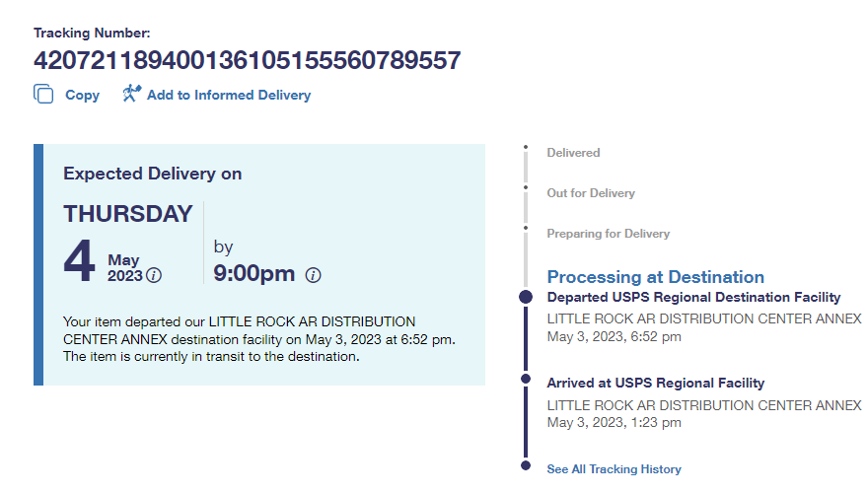The width and height of the screenshot is (868, 494).
Task: Open See All Tracking History link
Action: 614,469
